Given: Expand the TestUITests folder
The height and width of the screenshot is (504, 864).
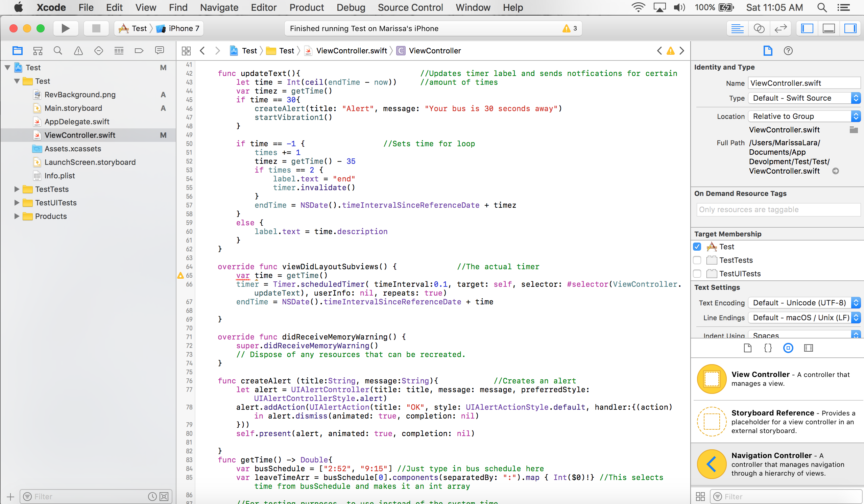Looking at the screenshot, I should (x=17, y=203).
